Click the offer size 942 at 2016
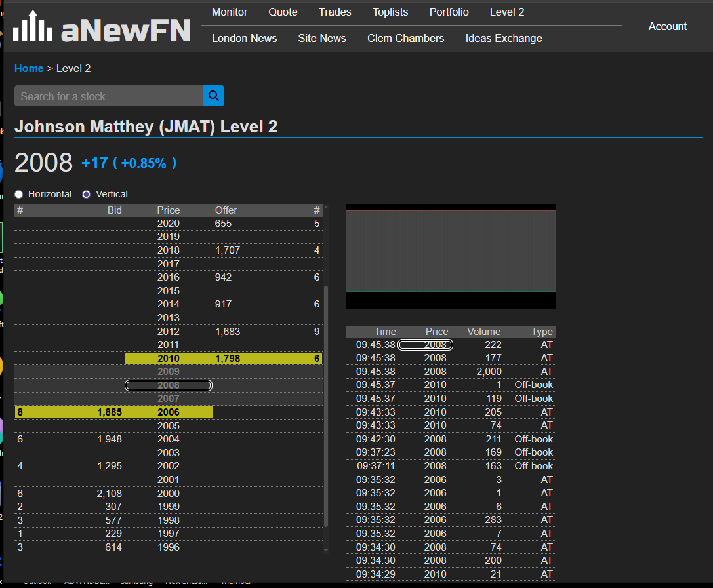The image size is (713, 588). 223,277
